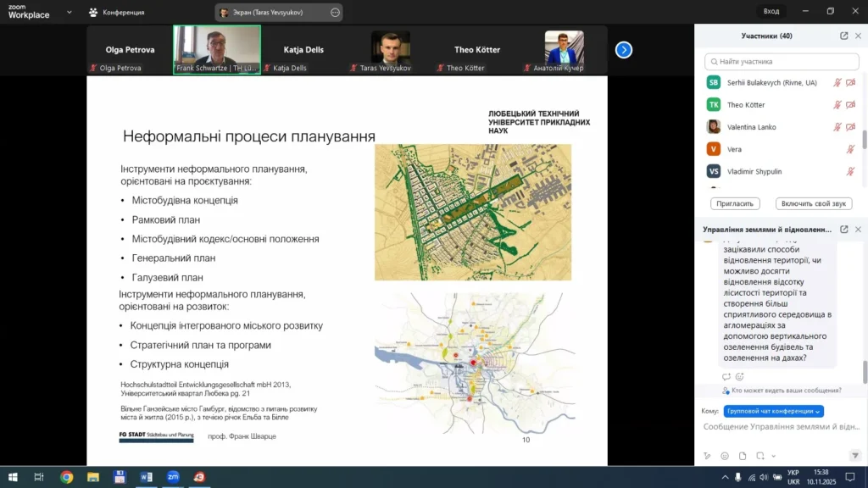868x488 pixels.
Task: Open the chat recipient dropdown
Action: pos(775,411)
